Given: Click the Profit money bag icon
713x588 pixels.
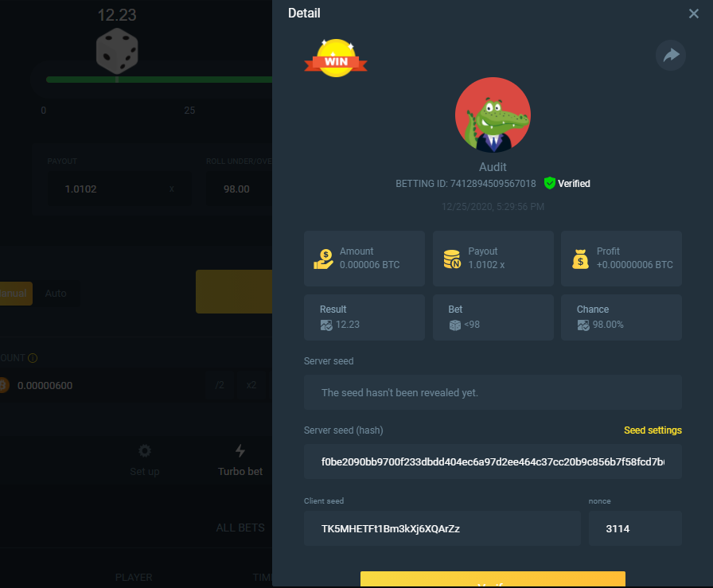Looking at the screenshot, I should pyautogui.click(x=581, y=259).
